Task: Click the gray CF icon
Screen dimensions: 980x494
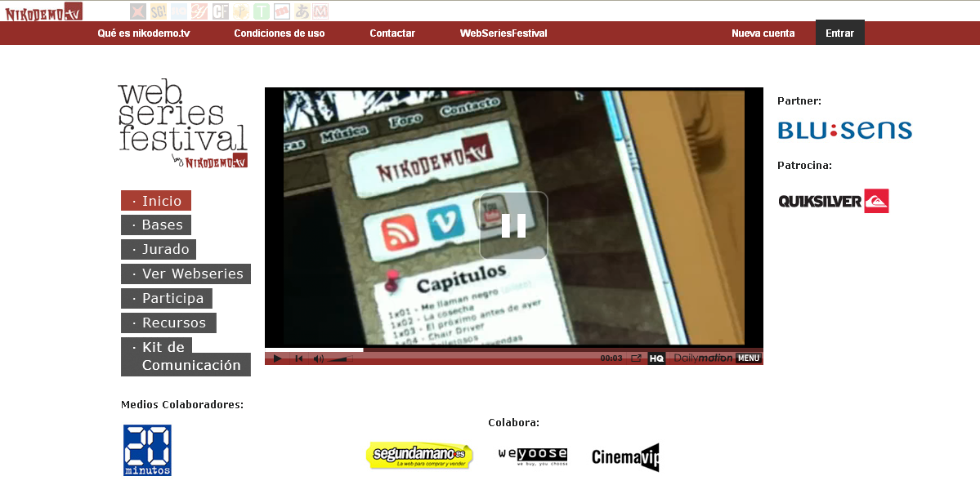Action: [x=220, y=11]
